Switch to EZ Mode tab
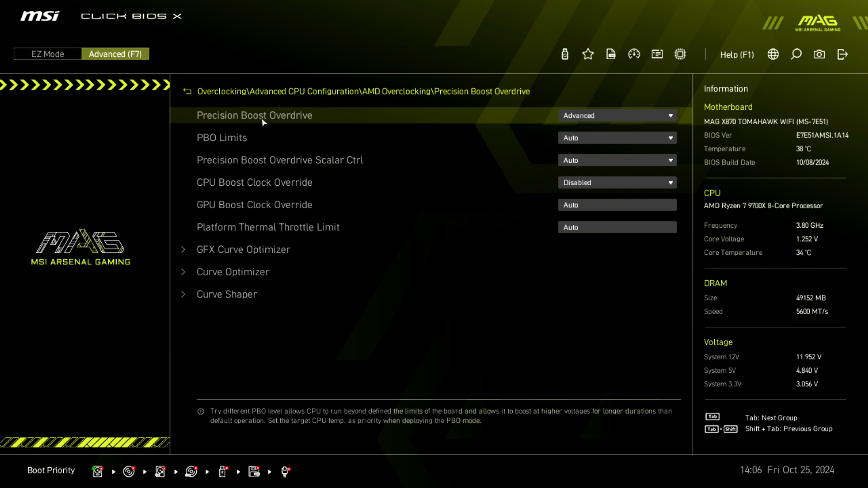This screenshot has width=868, height=488. [x=47, y=54]
